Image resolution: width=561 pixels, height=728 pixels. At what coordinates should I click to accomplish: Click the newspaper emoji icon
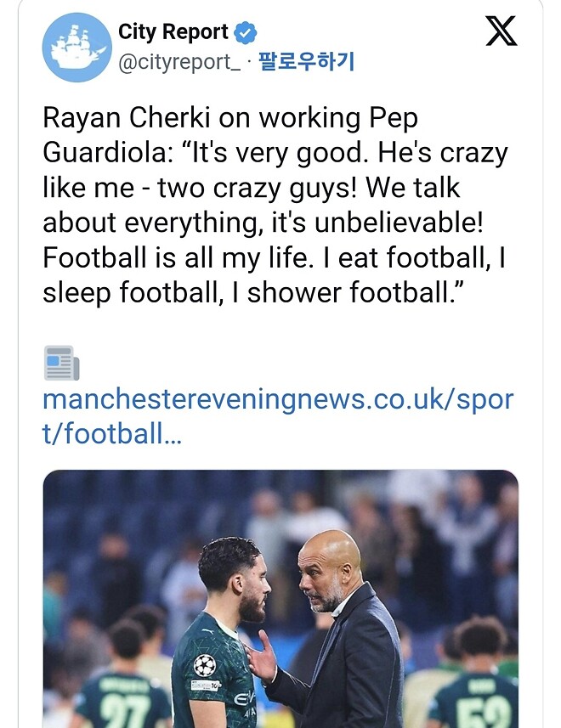pos(61,363)
